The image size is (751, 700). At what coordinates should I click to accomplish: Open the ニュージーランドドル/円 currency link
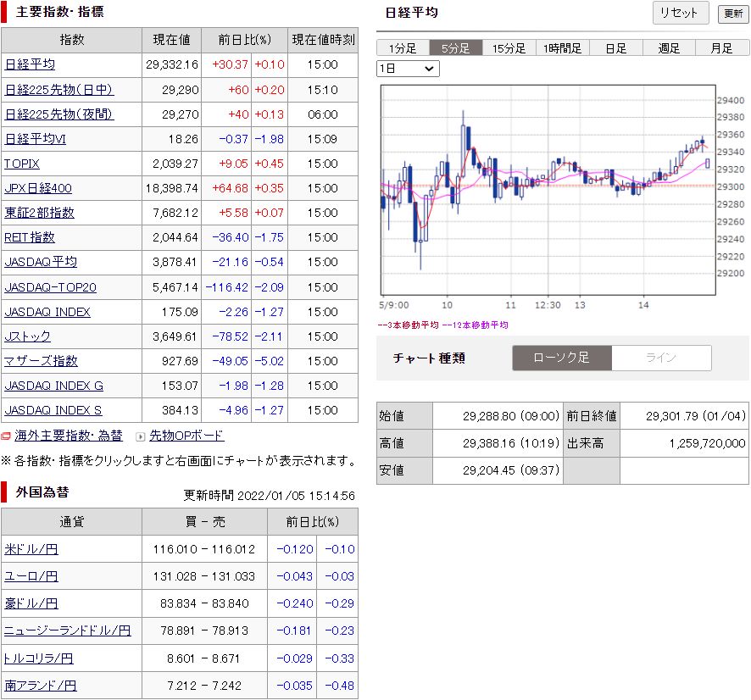click(68, 631)
